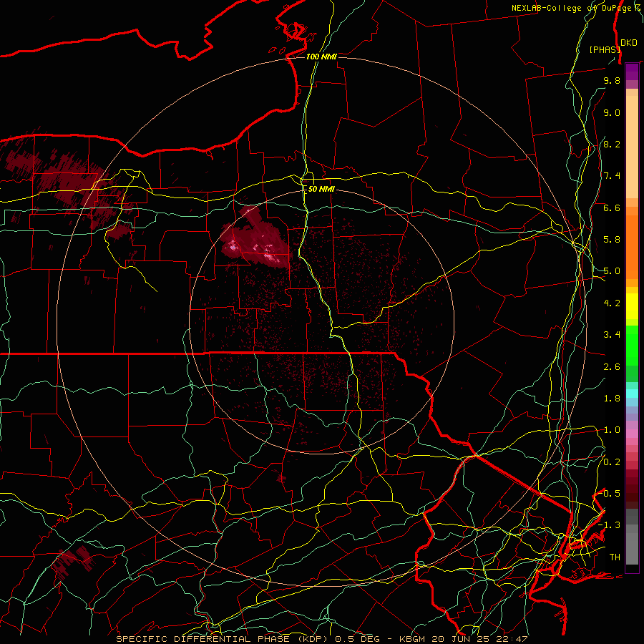Click the 7.4 legend value
Image resolution: width=644 pixels, height=644 pixels.
tap(612, 176)
